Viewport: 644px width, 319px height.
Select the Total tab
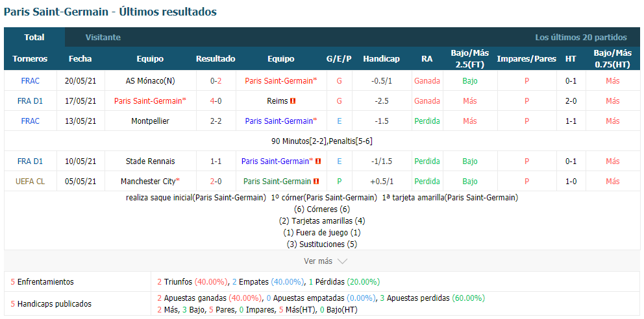click(34, 38)
